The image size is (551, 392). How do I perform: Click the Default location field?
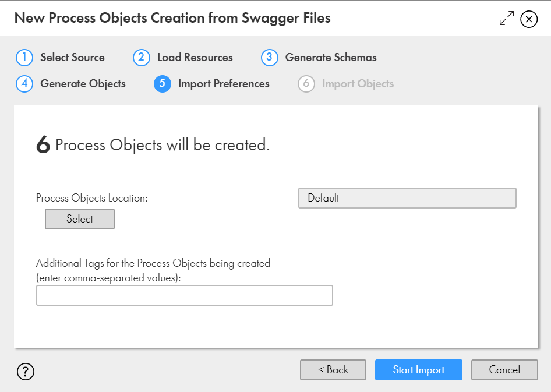[407, 198]
